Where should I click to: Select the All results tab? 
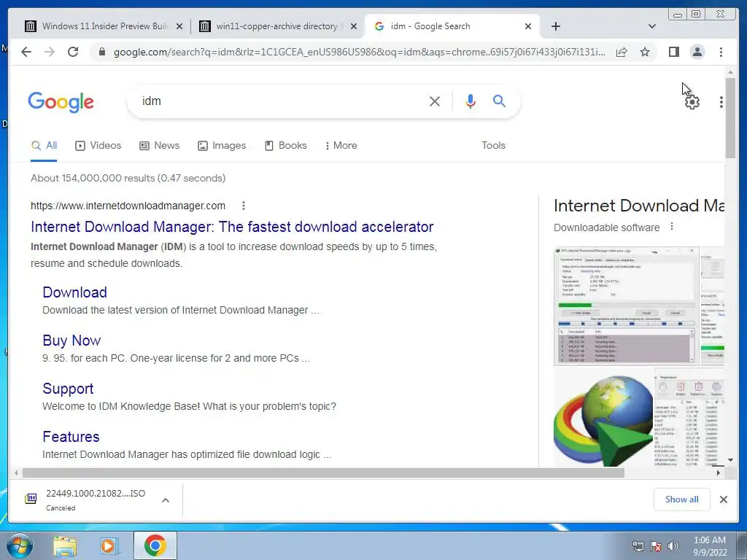pyautogui.click(x=44, y=146)
